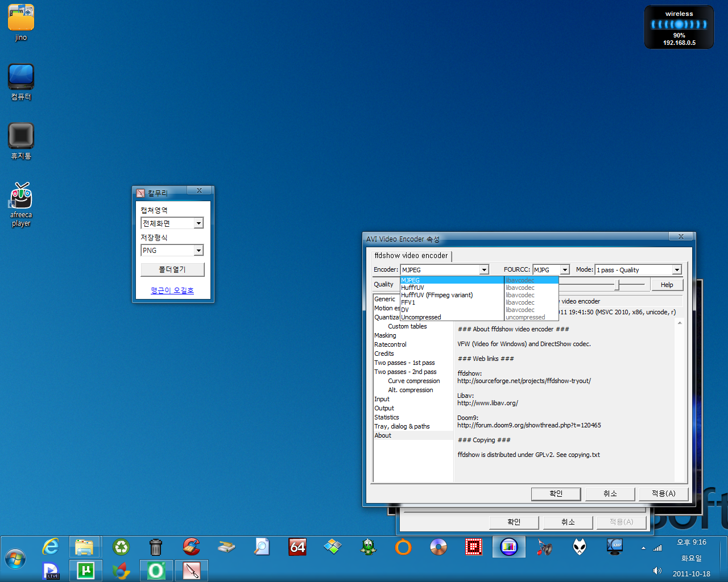Click 확인 in the background dialog

[514, 522]
